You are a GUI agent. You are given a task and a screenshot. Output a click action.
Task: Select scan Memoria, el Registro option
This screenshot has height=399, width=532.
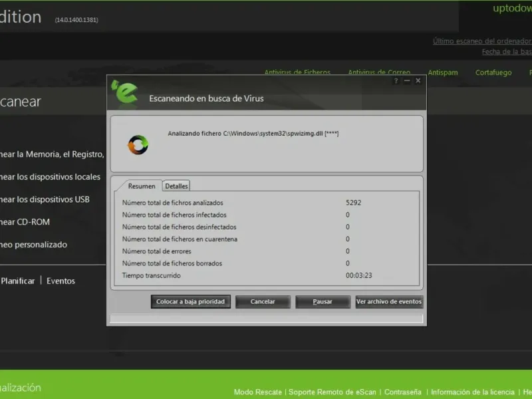click(x=52, y=154)
